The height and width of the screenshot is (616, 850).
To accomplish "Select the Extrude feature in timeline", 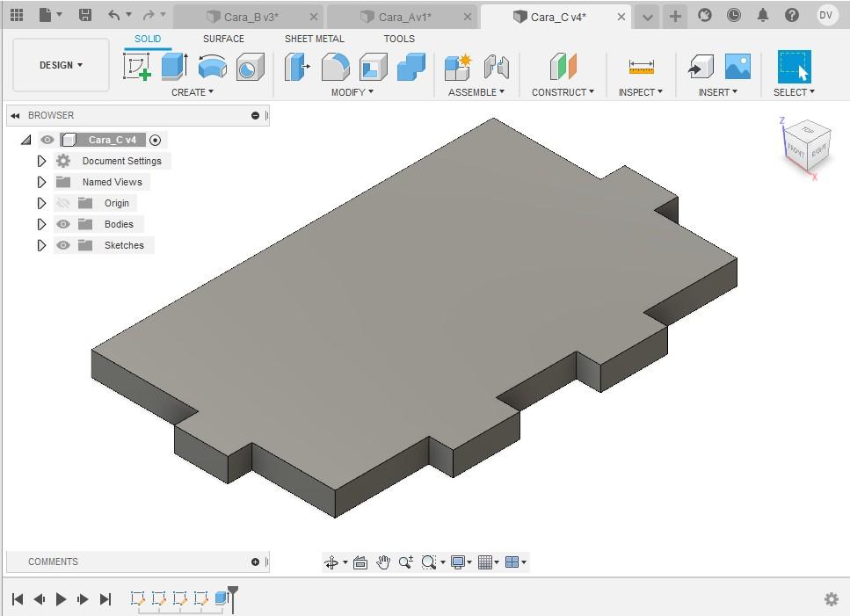I will (x=222, y=598).
